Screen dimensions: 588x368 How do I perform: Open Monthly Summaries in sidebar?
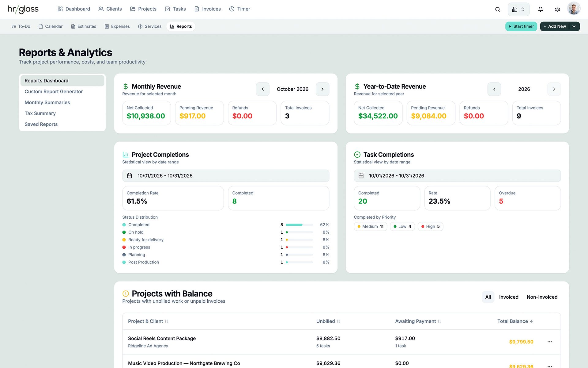tap(62, 102)
